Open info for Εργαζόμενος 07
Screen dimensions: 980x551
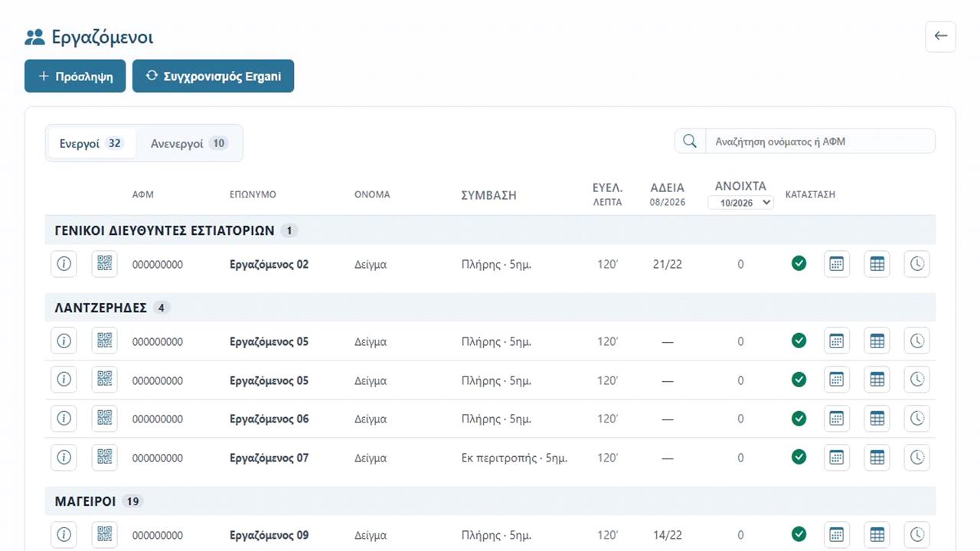tap(64, 458)
